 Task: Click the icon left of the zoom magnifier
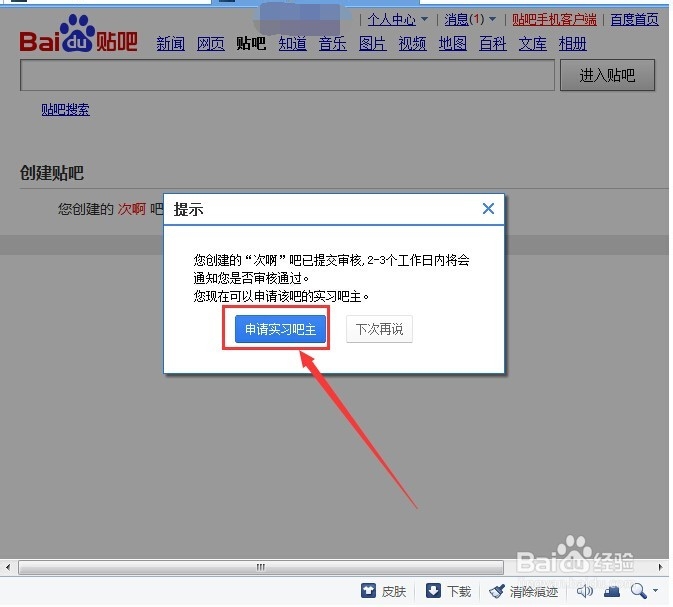(612, 592)
